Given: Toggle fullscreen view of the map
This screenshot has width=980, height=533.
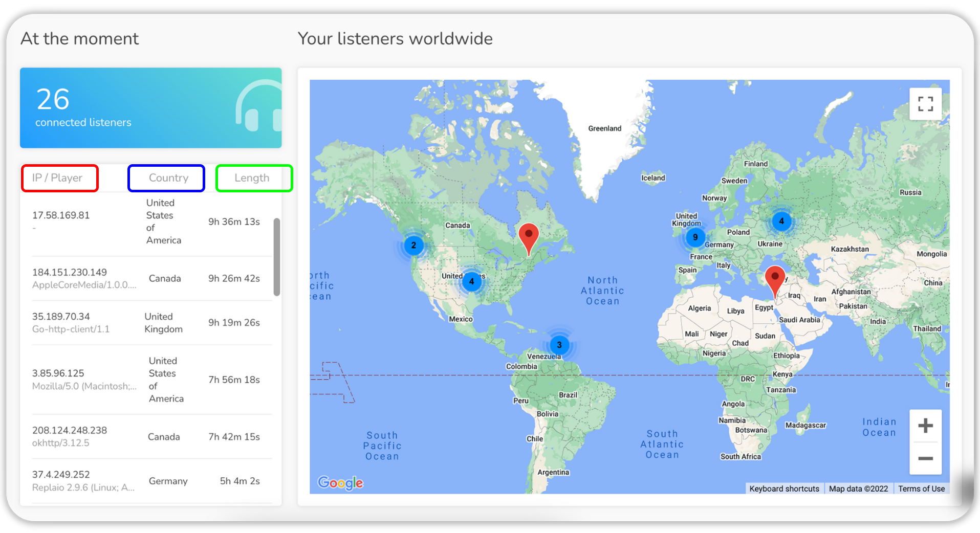Looking at the screenshot, I should (925, 104).
